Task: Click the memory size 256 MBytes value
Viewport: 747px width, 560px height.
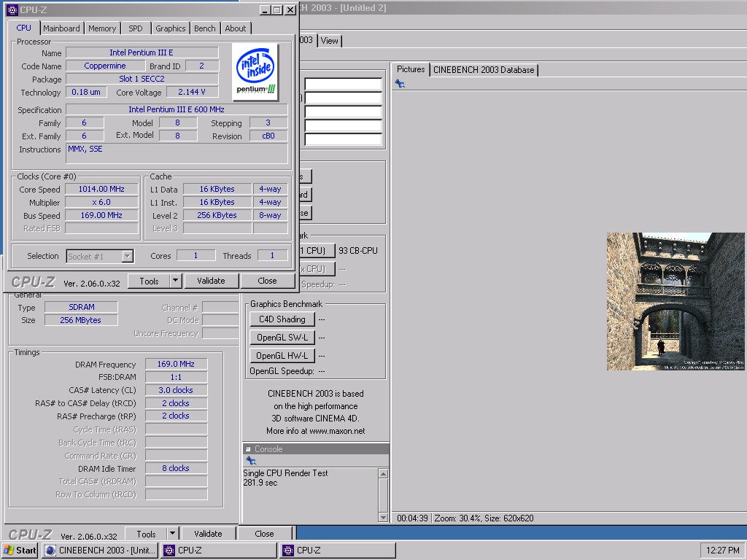Action: click(80, 320)
